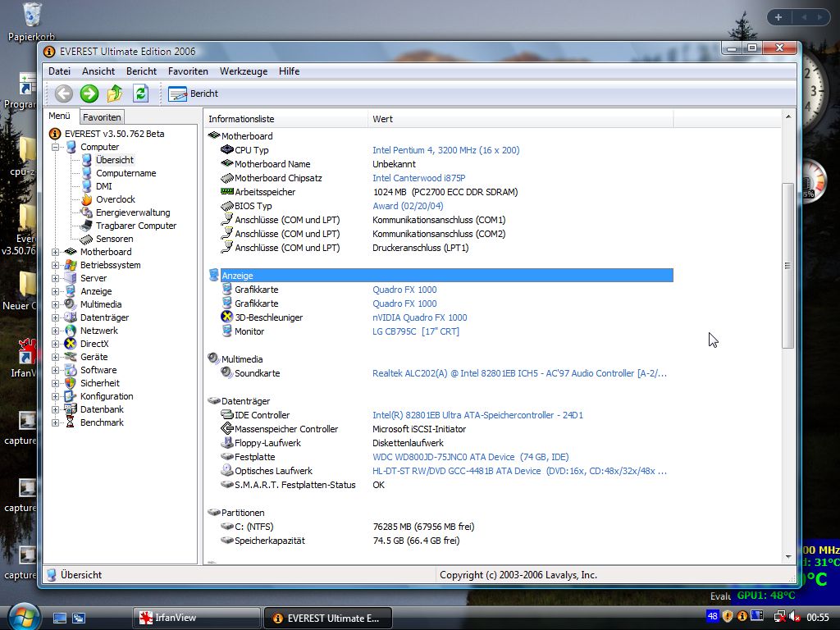Viewport: 840px width, 630px height.
Task: Click the vertical scrollbar thumb
Action: click(x=787, y=266)
